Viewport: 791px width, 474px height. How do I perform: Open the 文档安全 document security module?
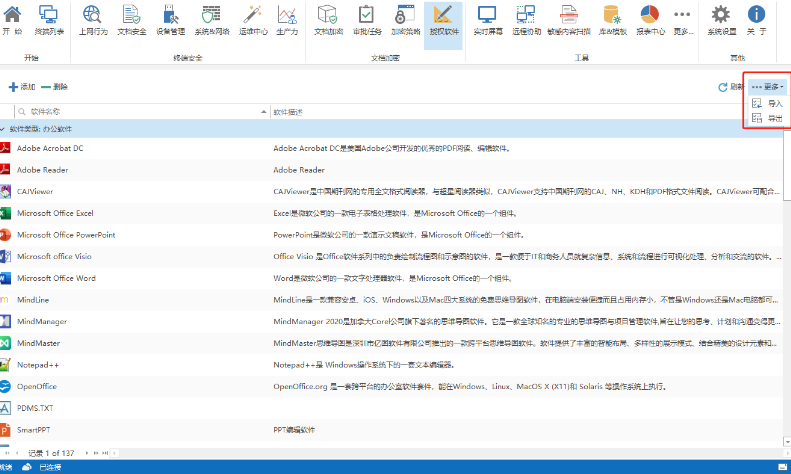tap(132, 19)
